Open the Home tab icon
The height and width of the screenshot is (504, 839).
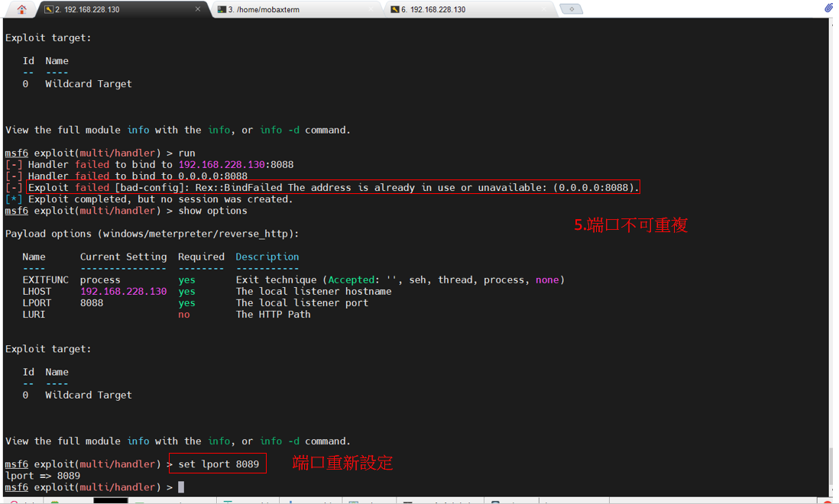point(21,9)
